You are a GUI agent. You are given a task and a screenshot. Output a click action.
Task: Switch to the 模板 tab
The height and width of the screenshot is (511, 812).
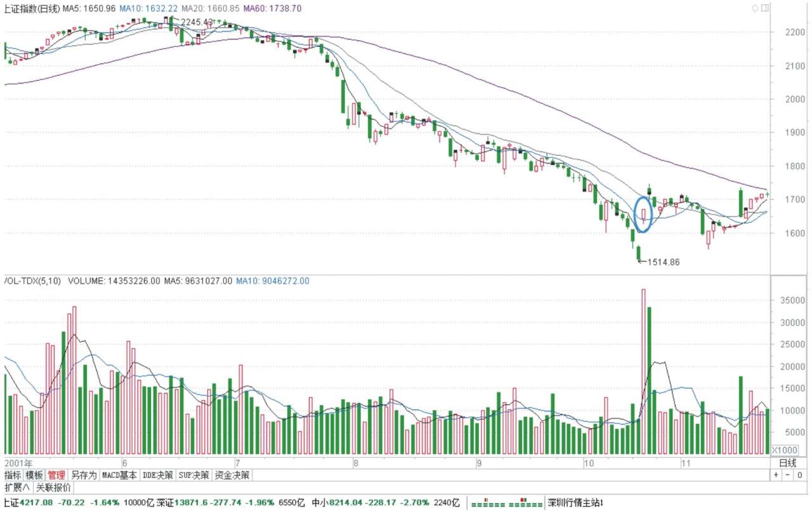click(35, 475)
